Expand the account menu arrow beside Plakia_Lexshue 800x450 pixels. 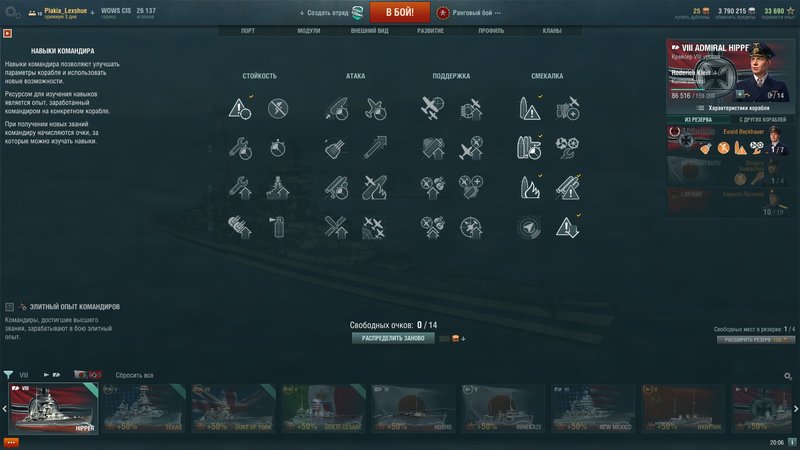93,12
